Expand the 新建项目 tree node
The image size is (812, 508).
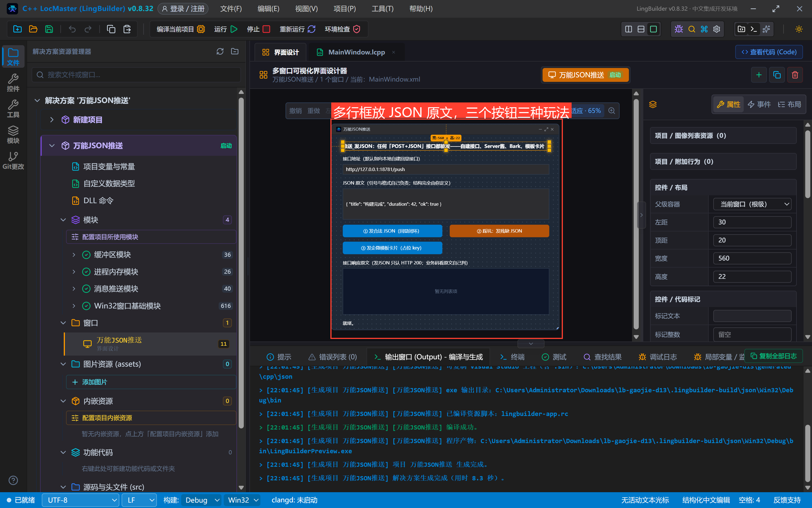tap(52, 120)
